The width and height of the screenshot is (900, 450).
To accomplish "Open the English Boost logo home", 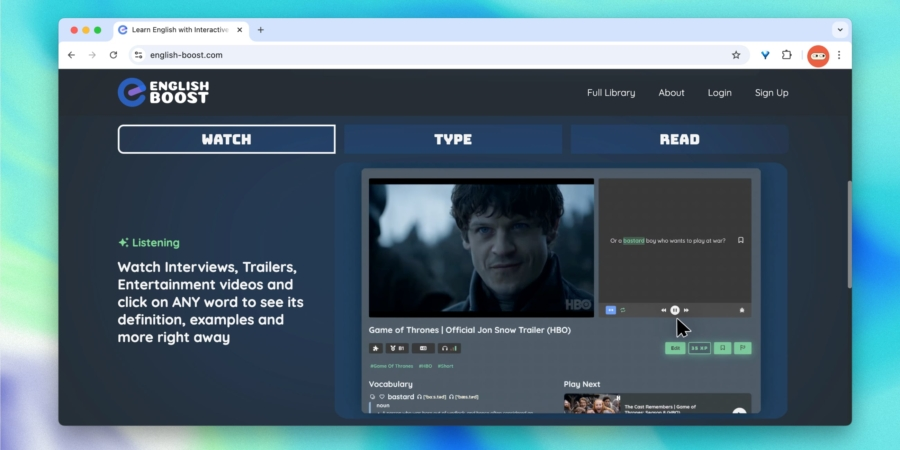I will click(x=163, y=92).
